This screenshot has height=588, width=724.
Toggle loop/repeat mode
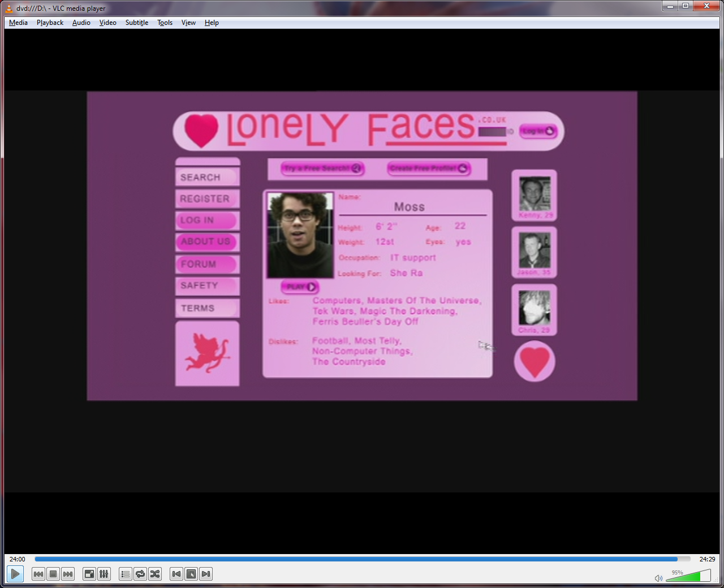point(140,574)
